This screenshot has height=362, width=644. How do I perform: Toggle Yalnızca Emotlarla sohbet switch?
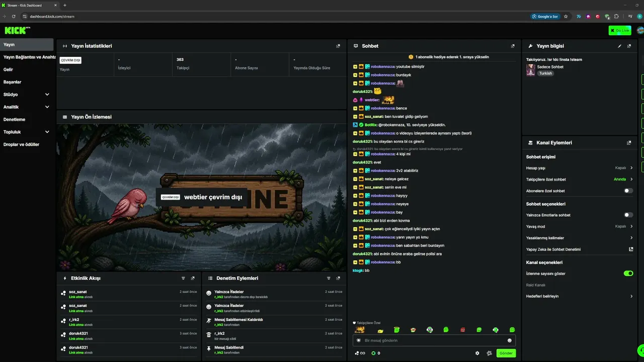[x=628, y=215]
